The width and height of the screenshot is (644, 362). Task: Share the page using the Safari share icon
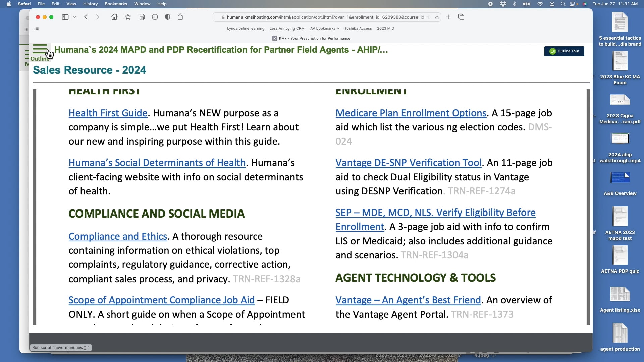pyautogui.click(x=180, y=17)
